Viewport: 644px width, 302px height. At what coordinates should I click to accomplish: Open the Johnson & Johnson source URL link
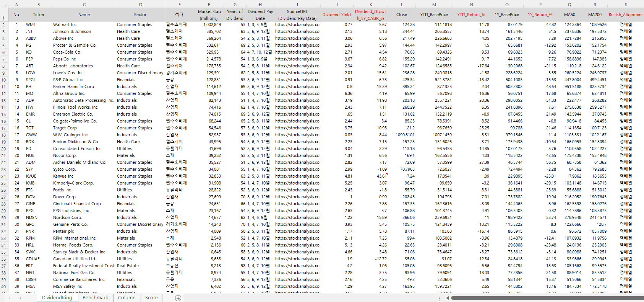point(297,31)
